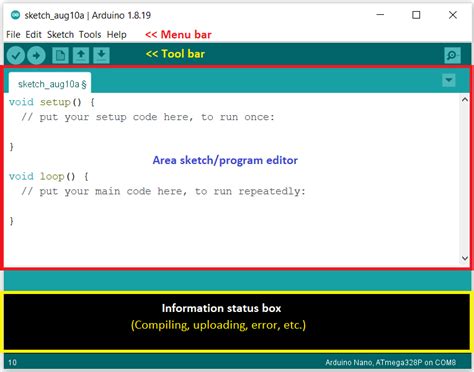Minimize the Arduino window

point(380,15)
